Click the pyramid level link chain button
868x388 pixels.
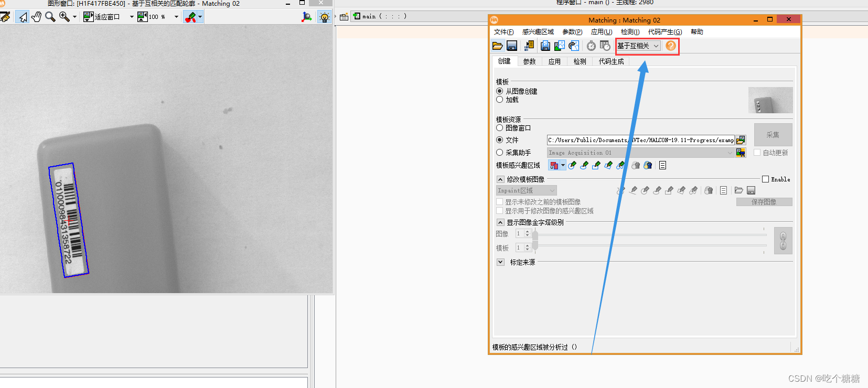click(783, 241)
